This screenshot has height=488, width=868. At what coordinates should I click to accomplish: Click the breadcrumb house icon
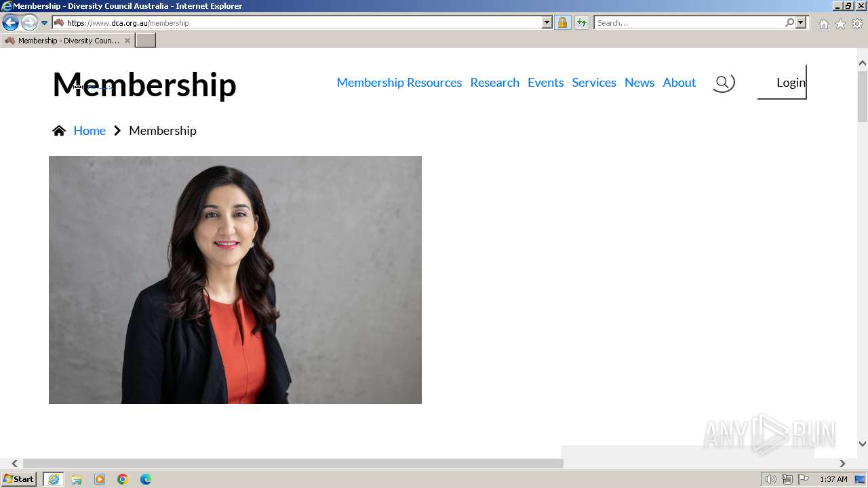click(59, 131)
